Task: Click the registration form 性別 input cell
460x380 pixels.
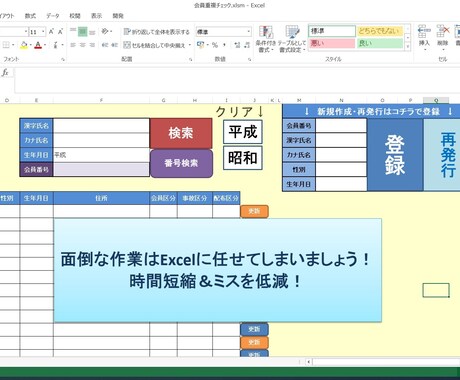Action: point(341,170)
